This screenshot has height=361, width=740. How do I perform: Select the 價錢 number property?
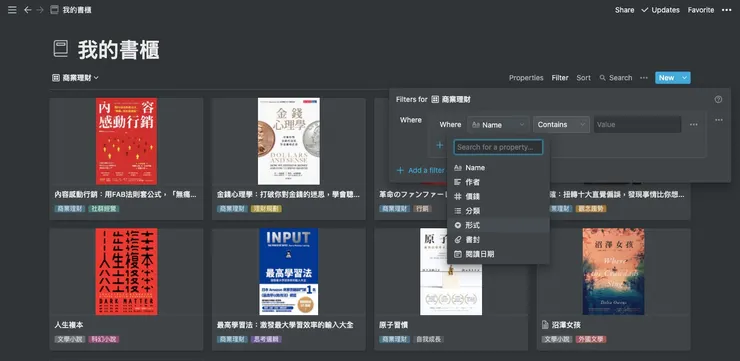point(498,197)
